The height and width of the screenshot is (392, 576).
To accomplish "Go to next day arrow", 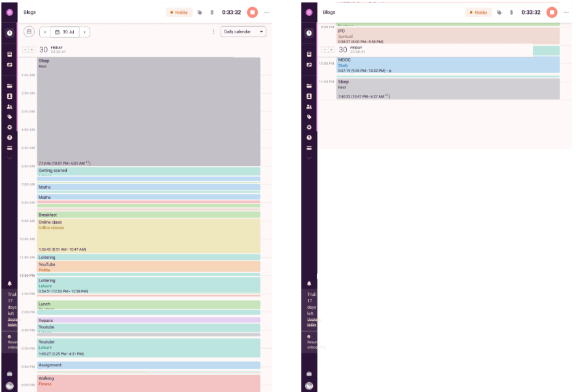I will (84, 32).
